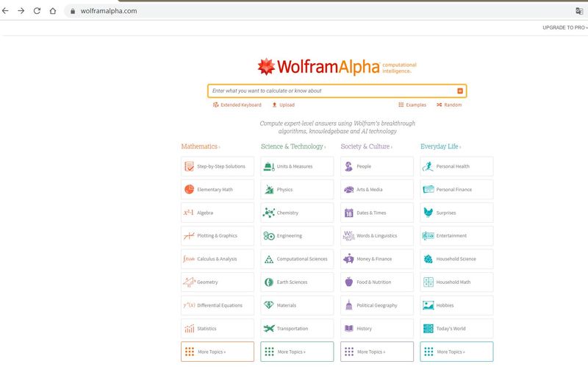Screen dimensions: 588x367
Task: Open Step-by-Step Solutions link
Action: point(220,166)
